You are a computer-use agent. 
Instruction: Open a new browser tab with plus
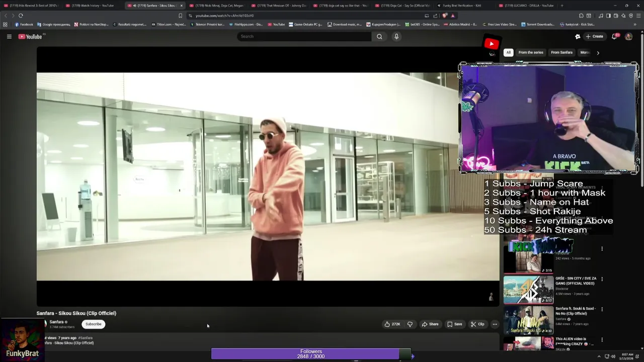coord(562,6)
